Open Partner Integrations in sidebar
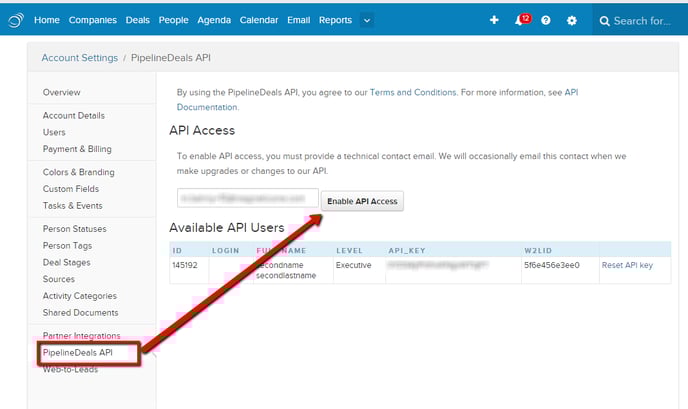Screen dimensions: 688x409 coord(82,336)
